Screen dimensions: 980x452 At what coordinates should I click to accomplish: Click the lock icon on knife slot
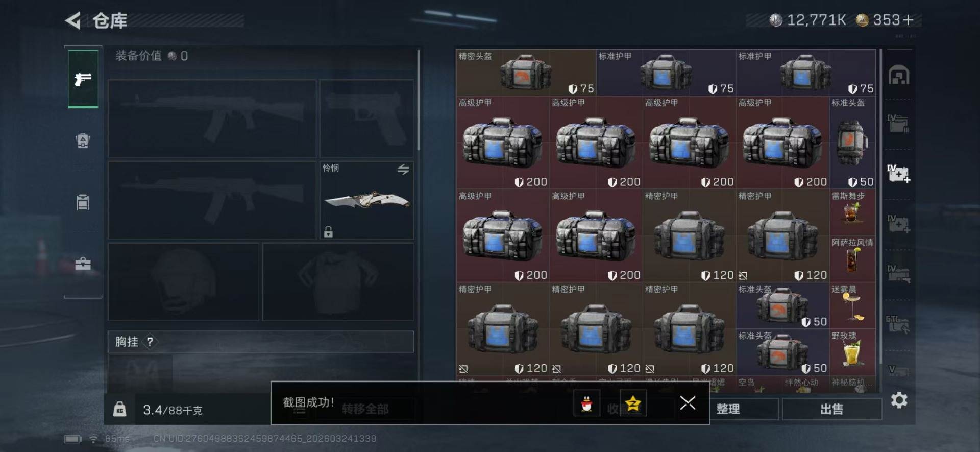pos(328,232)
